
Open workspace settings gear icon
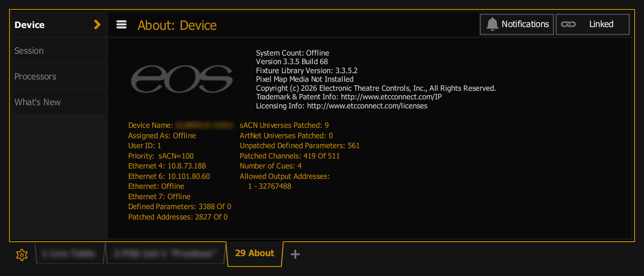tap(22, 255)
